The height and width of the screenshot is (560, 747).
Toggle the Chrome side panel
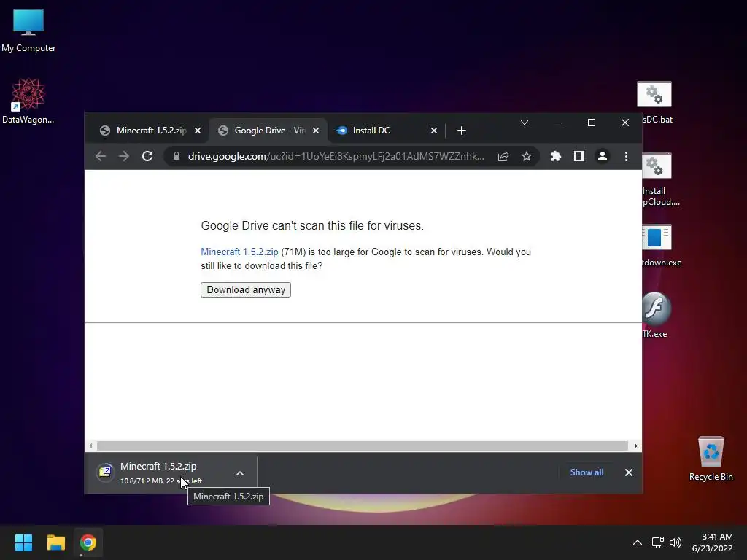click(x=578, y=156)
